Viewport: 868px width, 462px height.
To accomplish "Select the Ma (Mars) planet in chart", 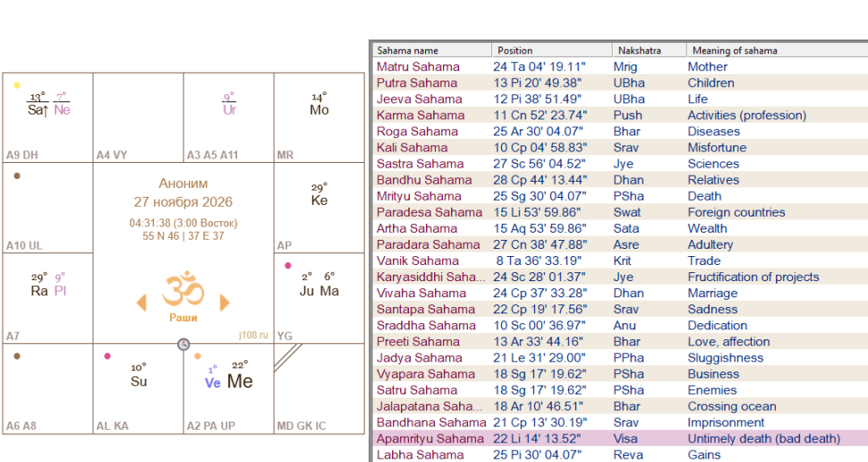I will tap(329, 291).
